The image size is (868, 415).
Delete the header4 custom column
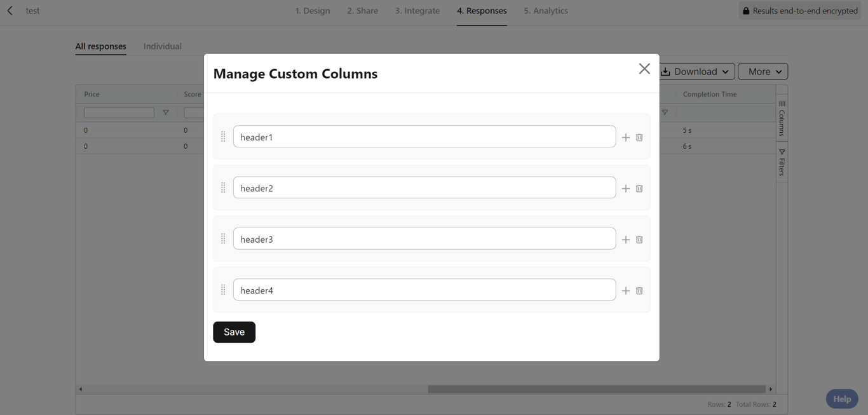639,290
